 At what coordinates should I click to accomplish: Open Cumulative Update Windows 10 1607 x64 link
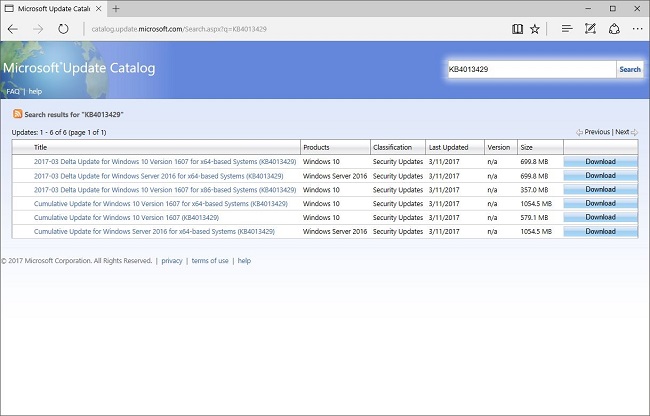[x=160, y=203]
